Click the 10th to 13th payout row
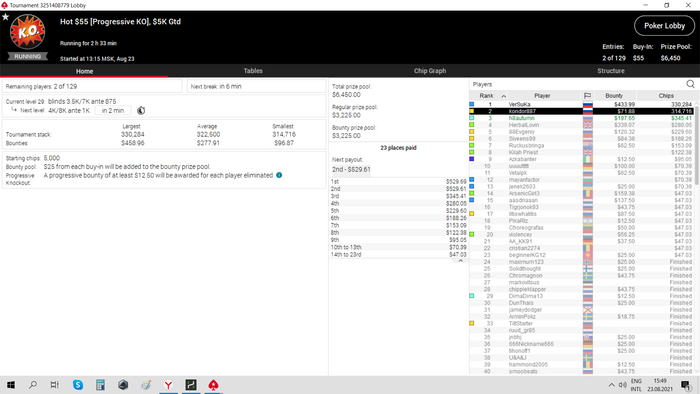 pos(398,247)
